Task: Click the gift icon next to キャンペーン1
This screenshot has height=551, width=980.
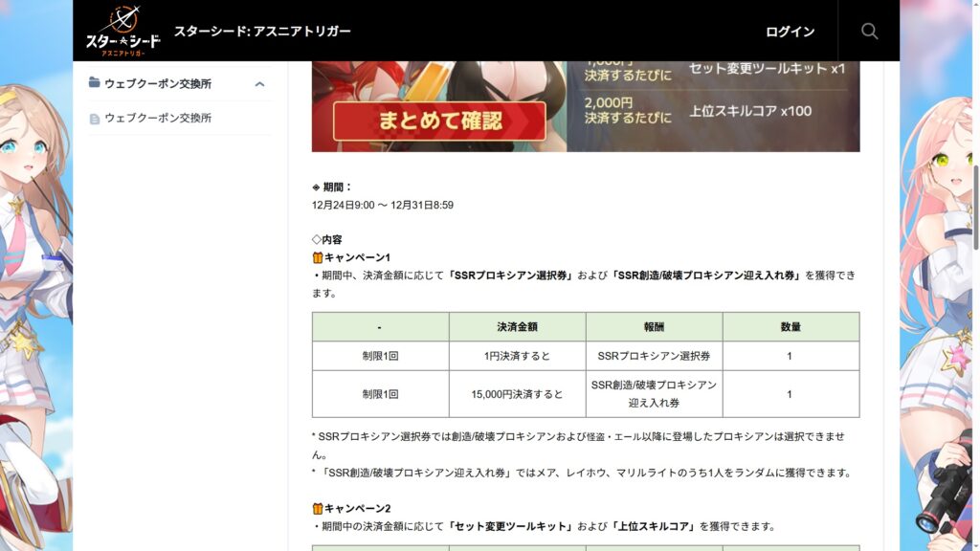Action: click(318, 257)
